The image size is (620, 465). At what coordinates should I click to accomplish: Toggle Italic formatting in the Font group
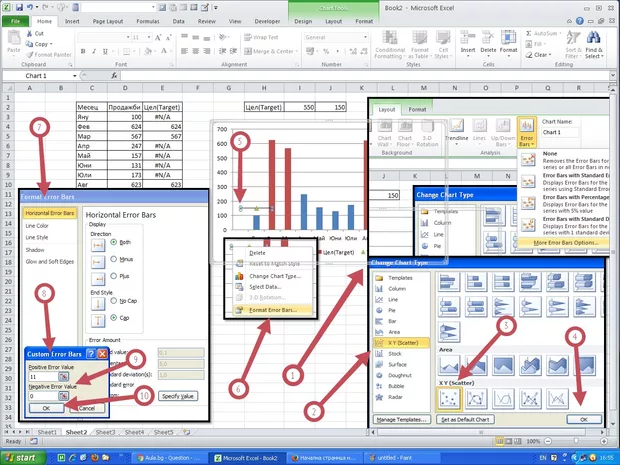(x=94, y=51)
